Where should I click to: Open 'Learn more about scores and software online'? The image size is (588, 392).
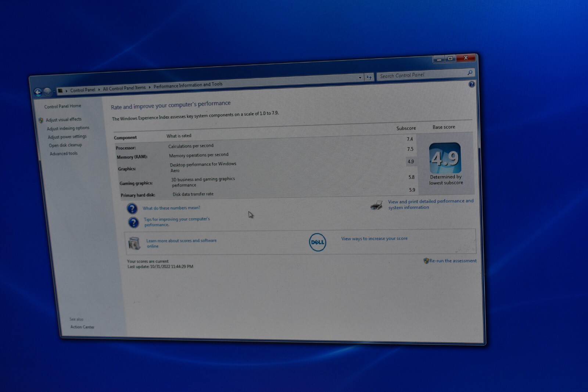click(182, 243)
